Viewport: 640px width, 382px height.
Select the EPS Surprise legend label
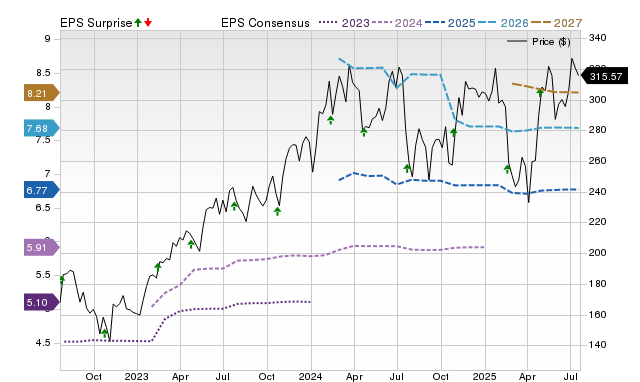pos(96,23)
